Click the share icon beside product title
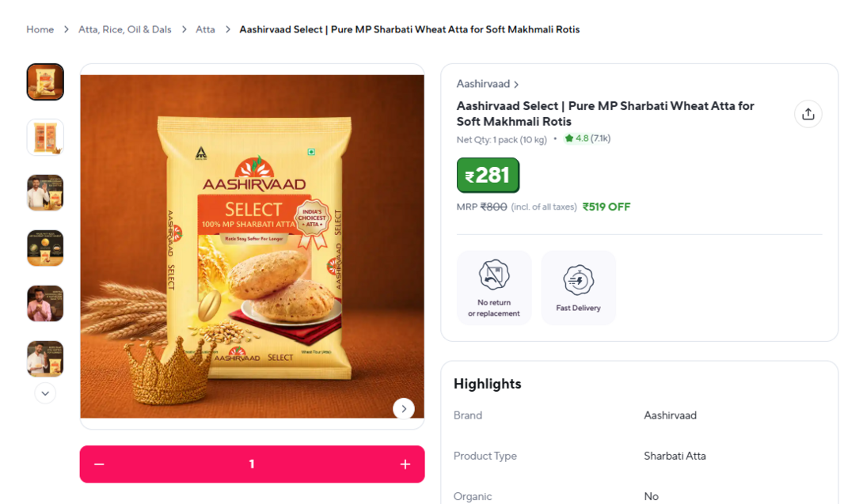Screen dimensions: 863x504 pyautogui.click(x=808, y=114)
